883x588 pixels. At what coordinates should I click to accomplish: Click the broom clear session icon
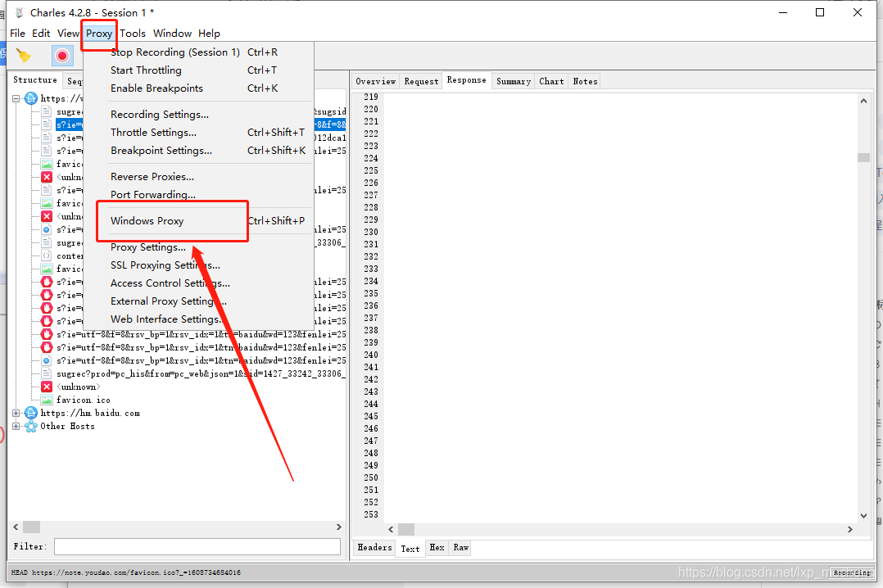click(x=23, y=55)
